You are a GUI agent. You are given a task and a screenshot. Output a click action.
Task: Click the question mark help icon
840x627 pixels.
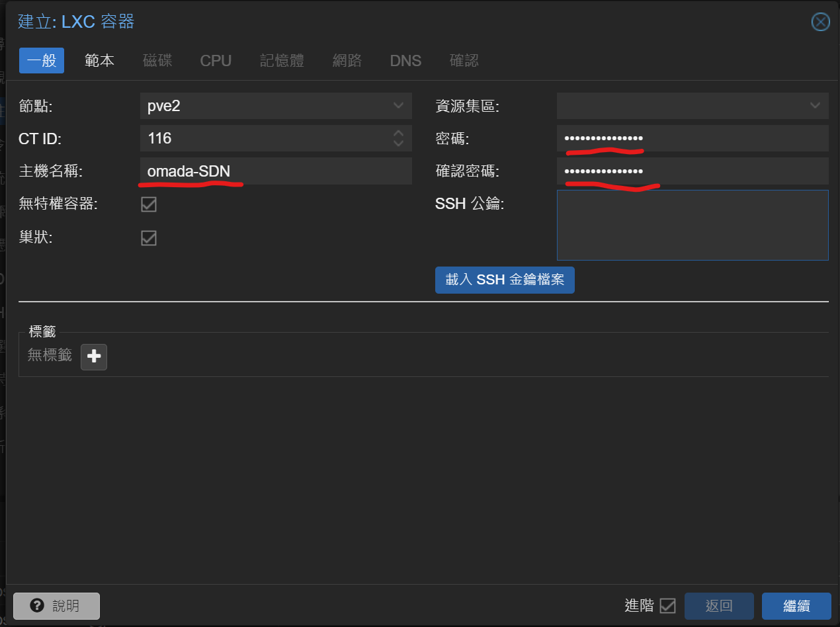tap(37, 605)
